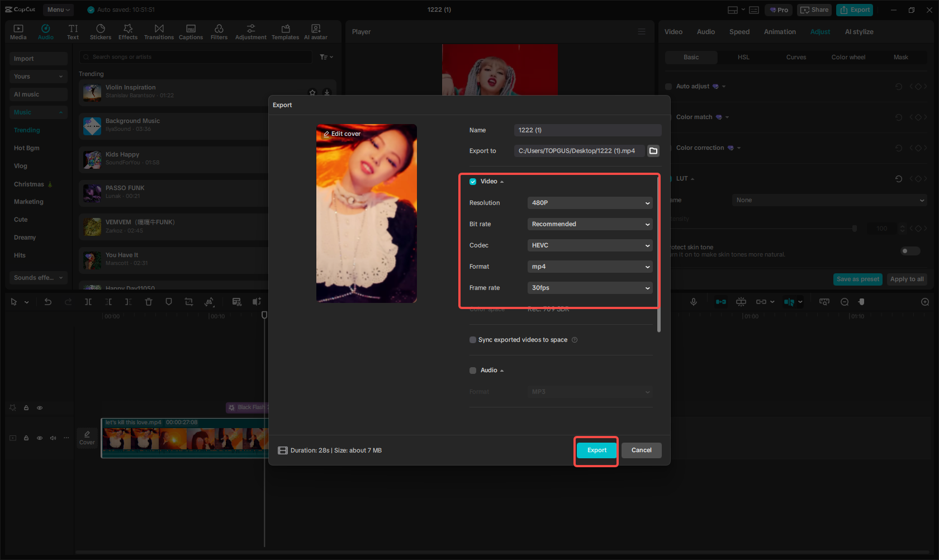Click the Undo icon in the timeline toolbar

pos(48,301)
